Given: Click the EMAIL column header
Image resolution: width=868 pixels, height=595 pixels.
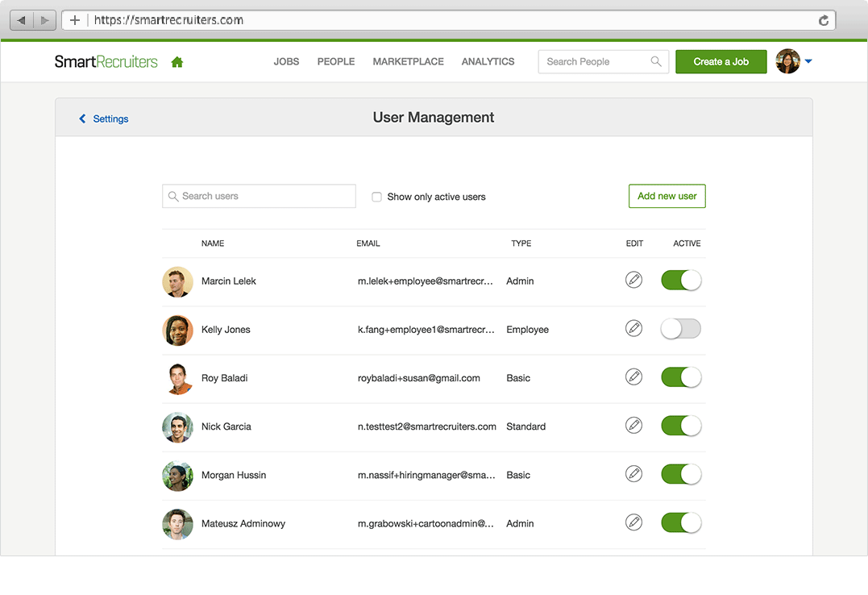Looking at the screenshot, I should 368,243.
